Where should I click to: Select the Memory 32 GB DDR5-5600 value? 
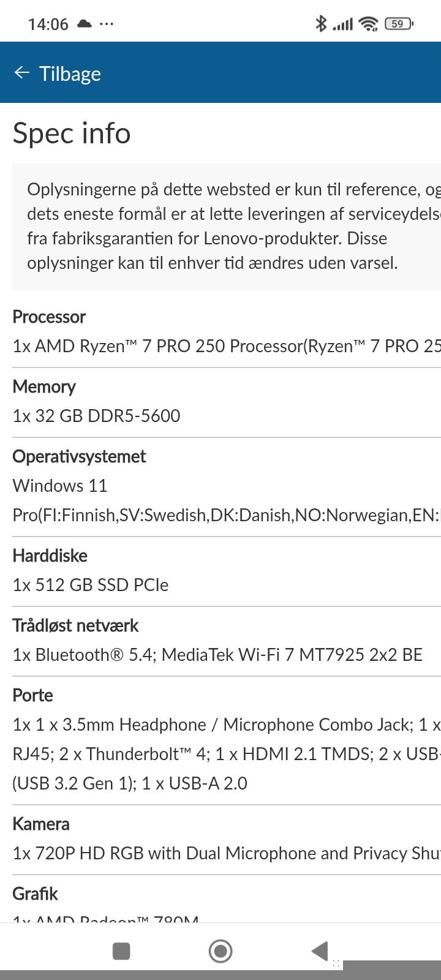(97, 416)
